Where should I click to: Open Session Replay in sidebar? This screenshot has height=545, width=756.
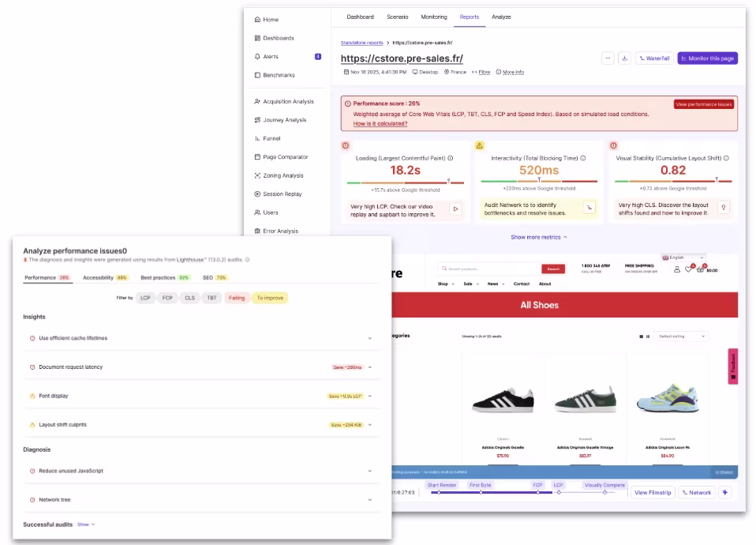tap(279, 194)
